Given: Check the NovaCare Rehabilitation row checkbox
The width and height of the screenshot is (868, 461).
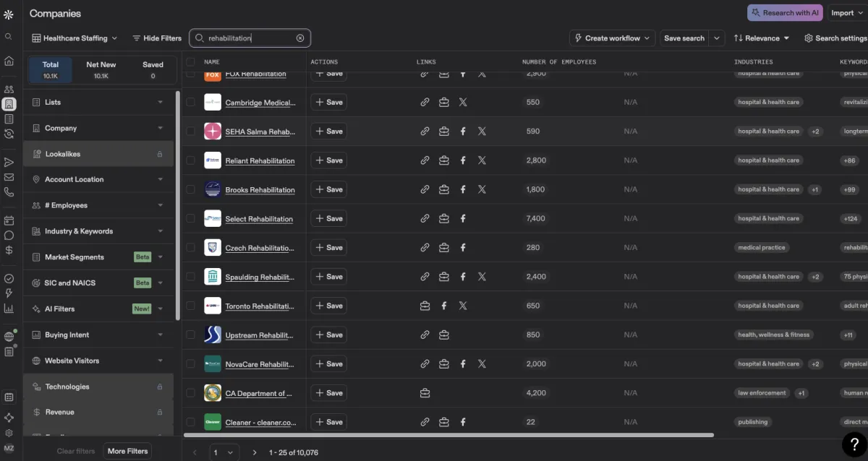Looking at the screenshot, I should 190,364.
